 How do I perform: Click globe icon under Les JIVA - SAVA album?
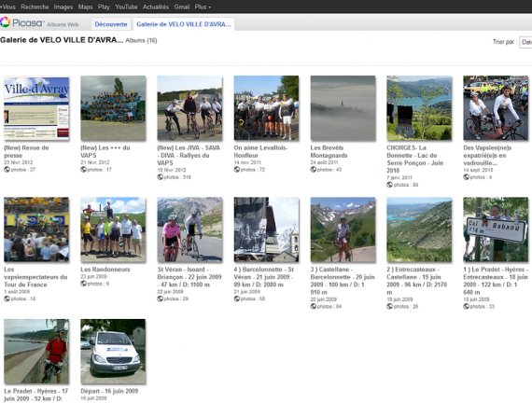click(x=161, y=177)
